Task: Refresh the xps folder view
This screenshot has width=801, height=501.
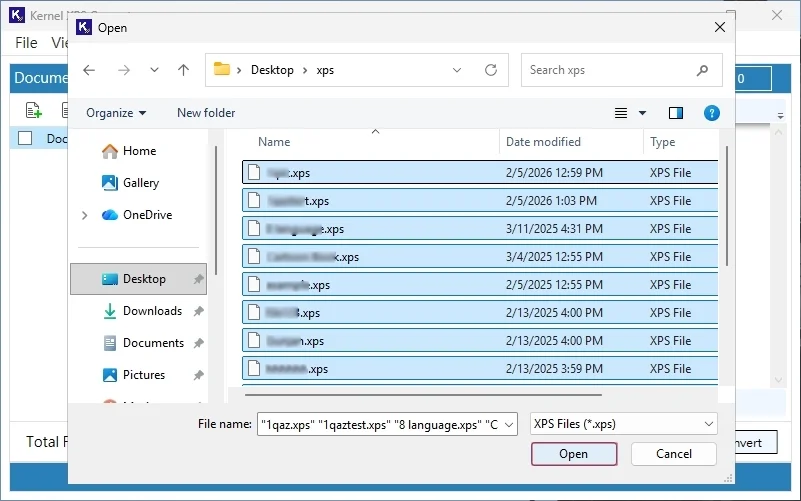Action: point(491,70)
